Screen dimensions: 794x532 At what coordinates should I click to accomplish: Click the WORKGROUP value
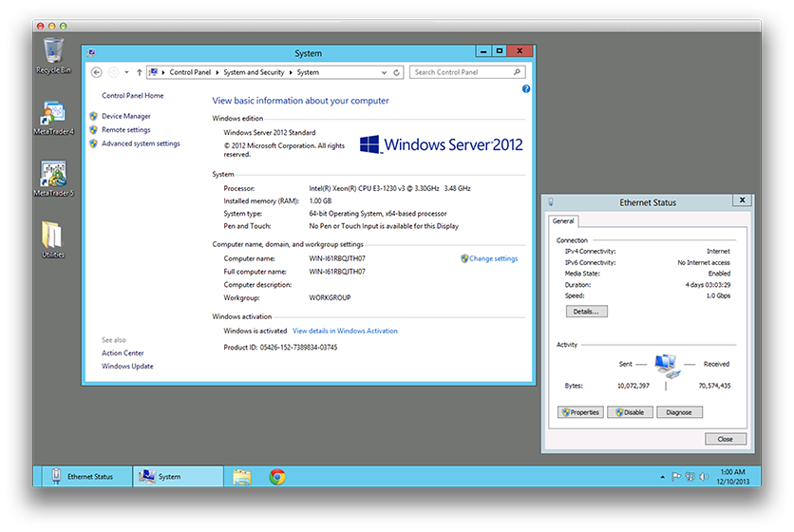(330, 298)
